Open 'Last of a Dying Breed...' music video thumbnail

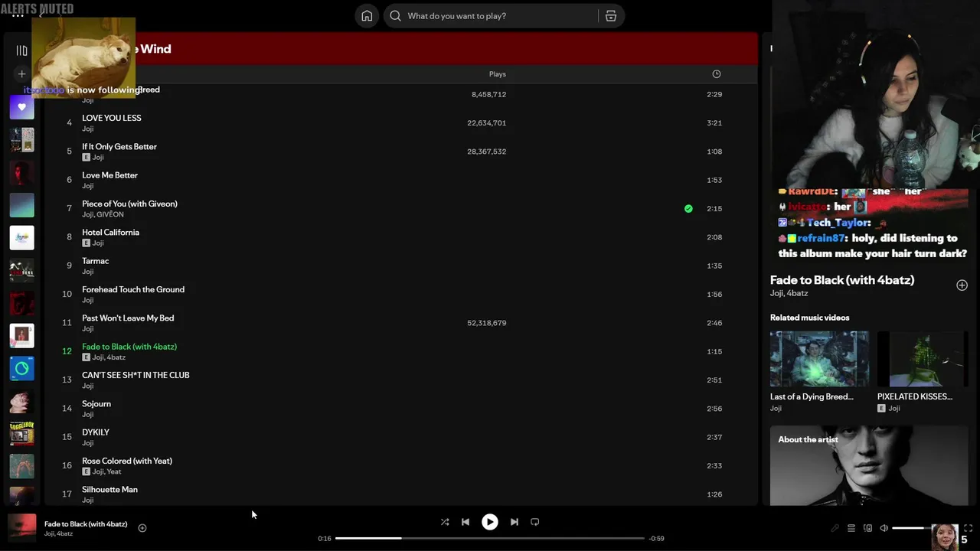coord(819,358)
